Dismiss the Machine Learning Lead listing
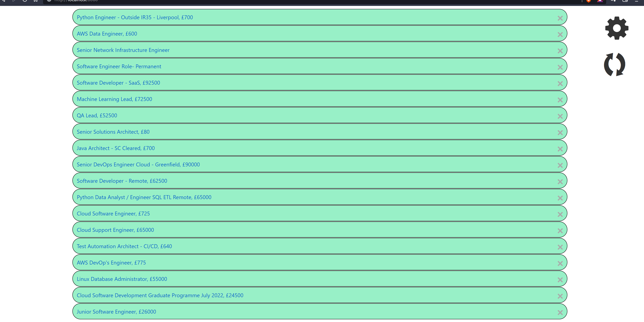644x322 pixels. pyautogui.click(x=560, y=100)
